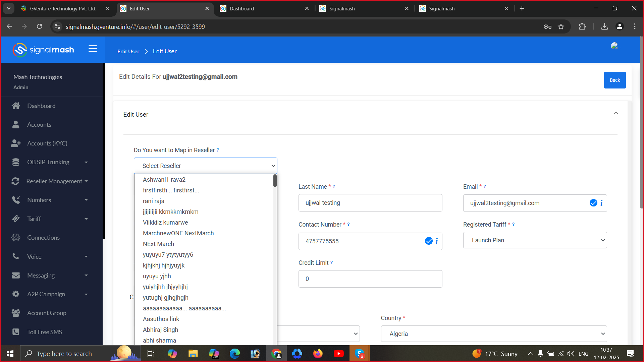Click the Back button
This screenshot has width=644, height=362.
(614, 80)
